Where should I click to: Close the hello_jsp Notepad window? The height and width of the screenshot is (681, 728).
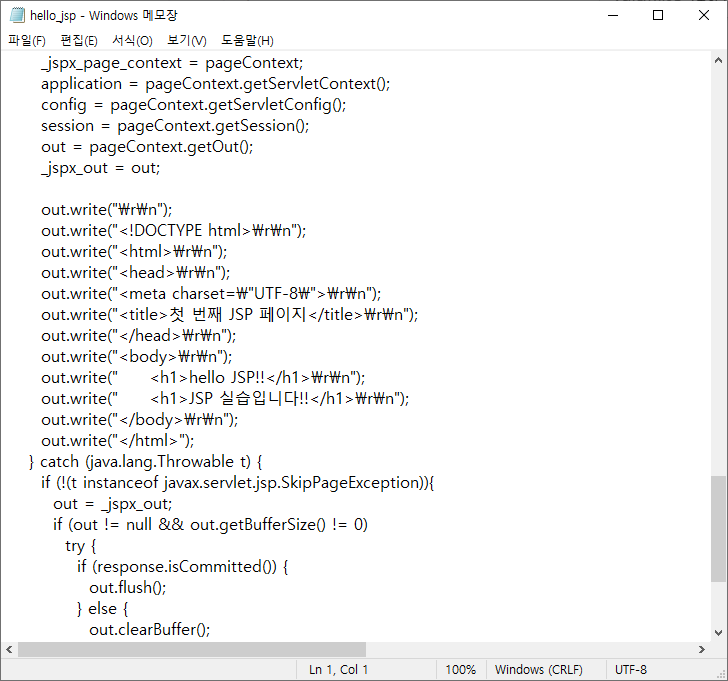[704, 15]
